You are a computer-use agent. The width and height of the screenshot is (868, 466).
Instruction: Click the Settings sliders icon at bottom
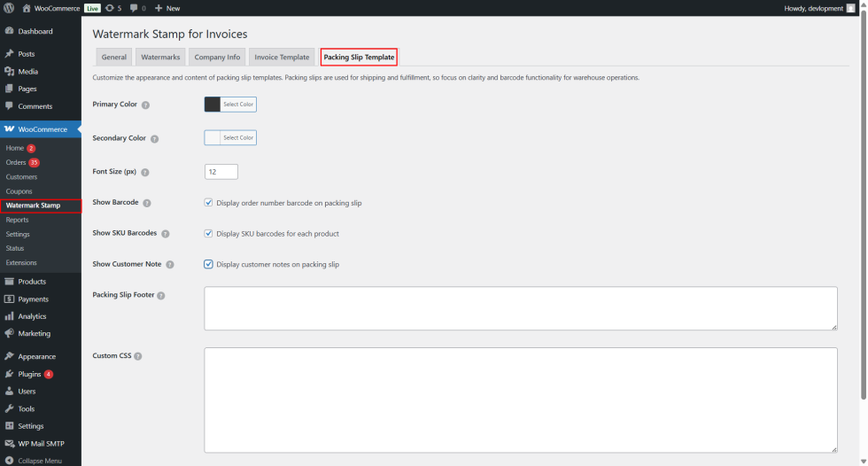[x=9, y=425]
